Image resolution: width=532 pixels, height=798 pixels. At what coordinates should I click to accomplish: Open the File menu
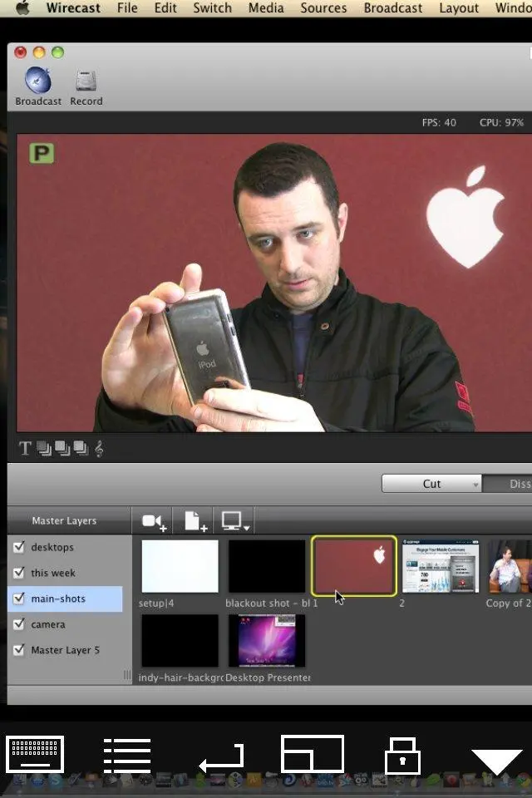click(x=127, y=8)
